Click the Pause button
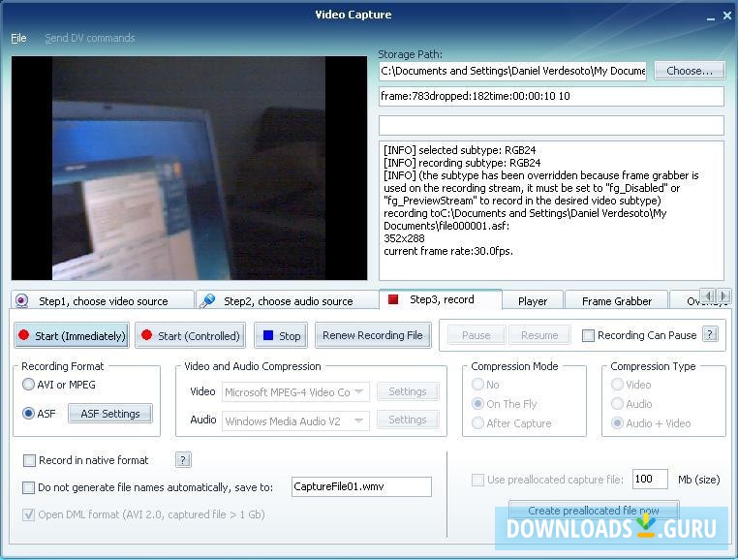 click(x=477, y=335)
